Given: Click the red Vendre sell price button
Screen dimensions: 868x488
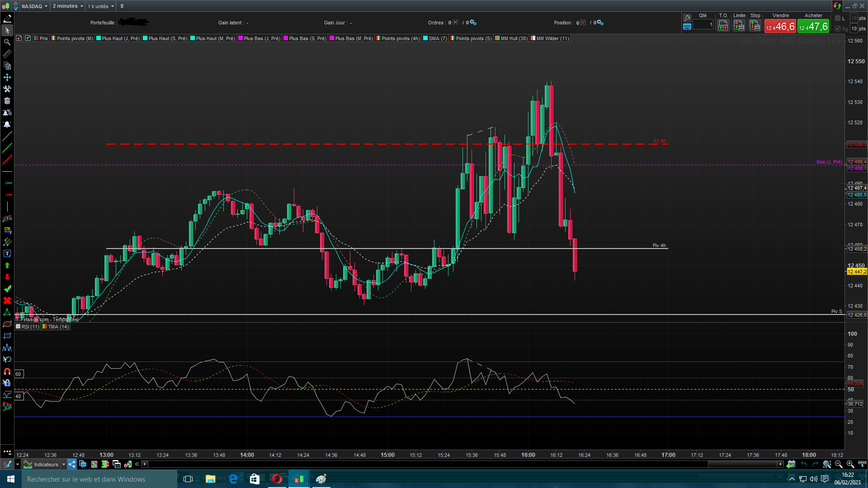Looking at the screenshot, I should click(780, 27).
